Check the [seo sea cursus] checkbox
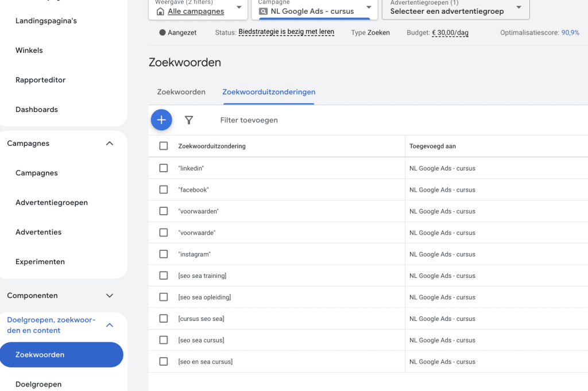Viewport: 588px width, 391px height. [164, 340]
